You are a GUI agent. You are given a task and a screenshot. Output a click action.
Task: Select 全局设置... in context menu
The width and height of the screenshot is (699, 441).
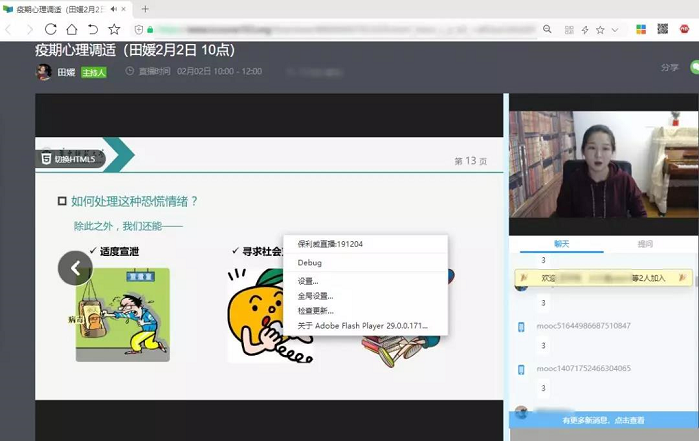[315, 296]
